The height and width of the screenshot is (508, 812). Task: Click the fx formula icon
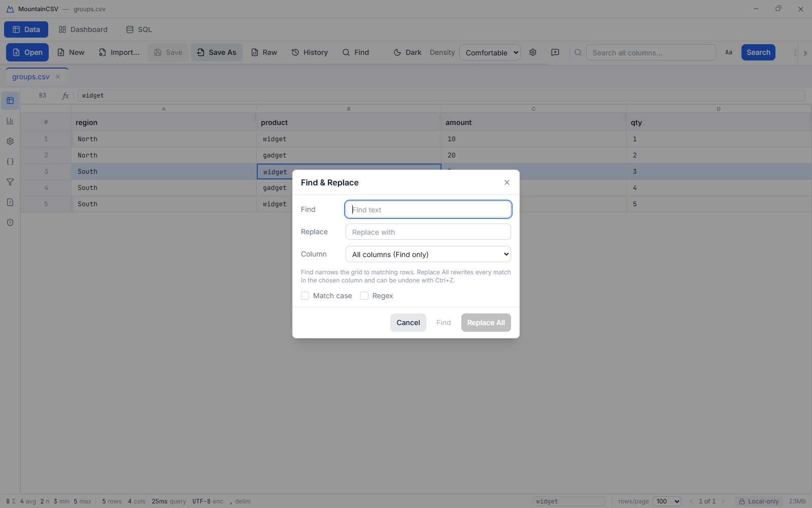click(65, 96)
